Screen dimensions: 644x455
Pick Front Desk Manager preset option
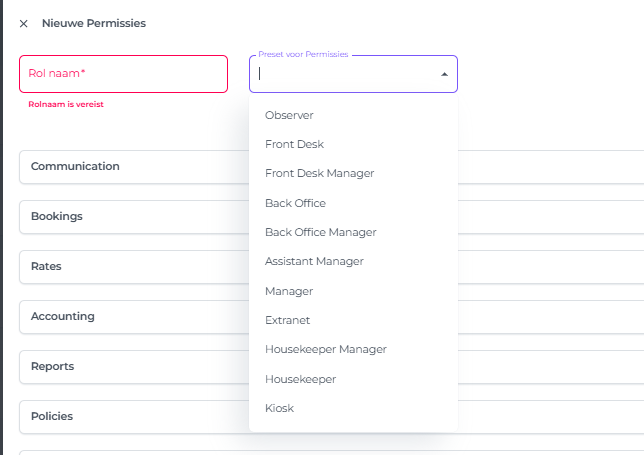click(x=319, y=173)
